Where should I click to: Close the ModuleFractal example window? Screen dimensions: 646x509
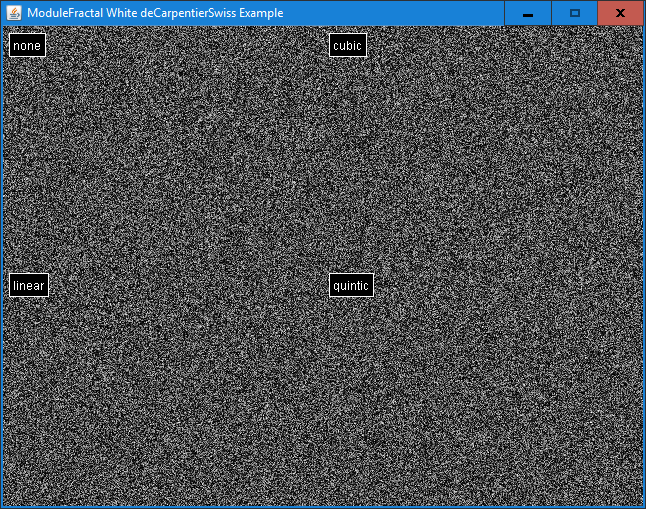pos(620,13)
